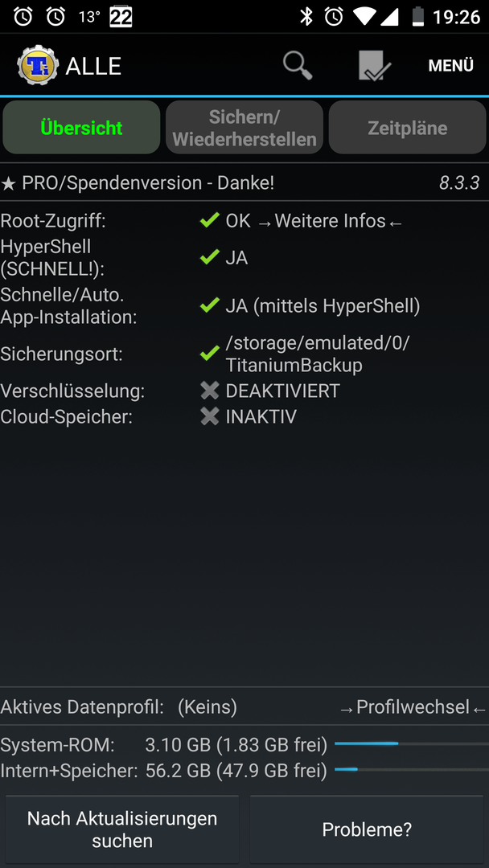Tap Nach Aktualisierungen suchen button
Image resolution: width=489 pixels, height=868 pixels.
pos(122,829)
